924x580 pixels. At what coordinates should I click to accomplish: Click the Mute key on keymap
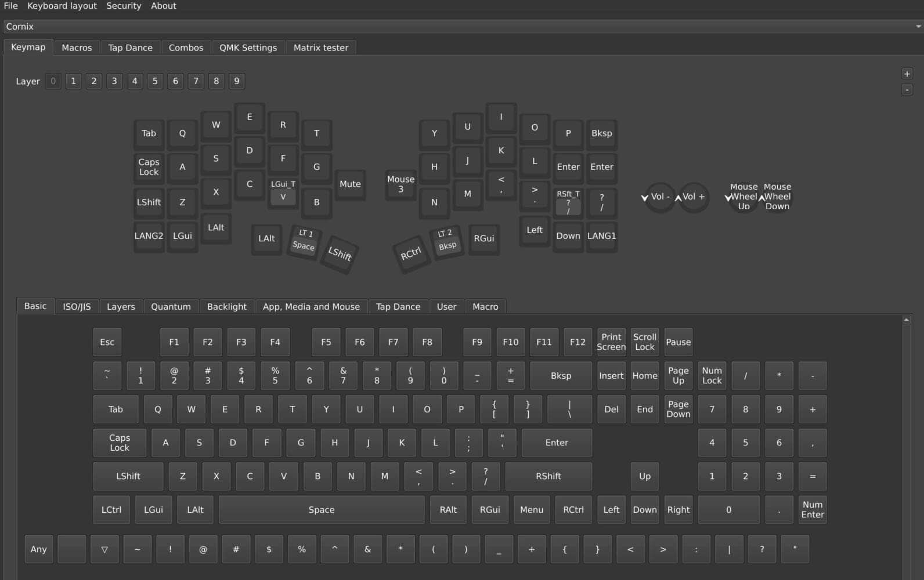(350, 184)
